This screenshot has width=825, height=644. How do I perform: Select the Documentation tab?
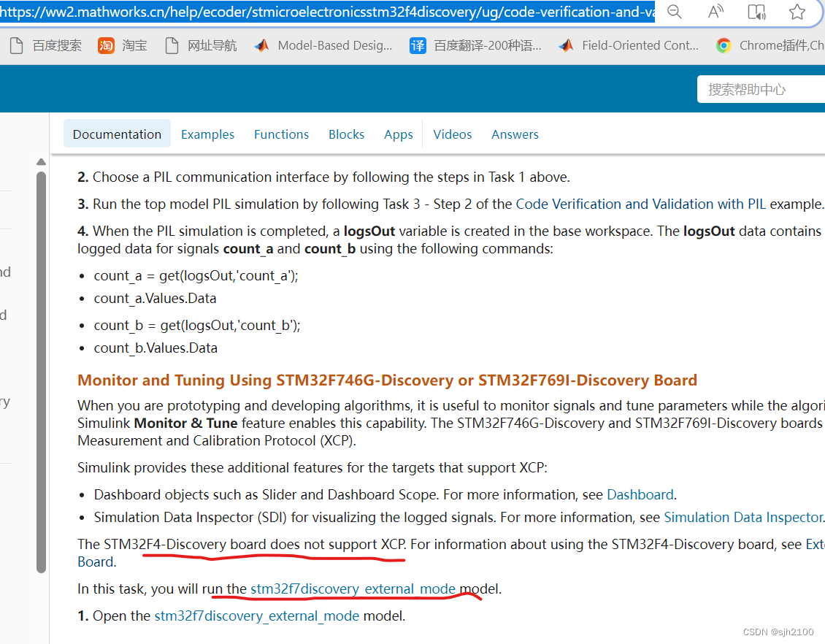pyautogui.click(x=117, y=134)
